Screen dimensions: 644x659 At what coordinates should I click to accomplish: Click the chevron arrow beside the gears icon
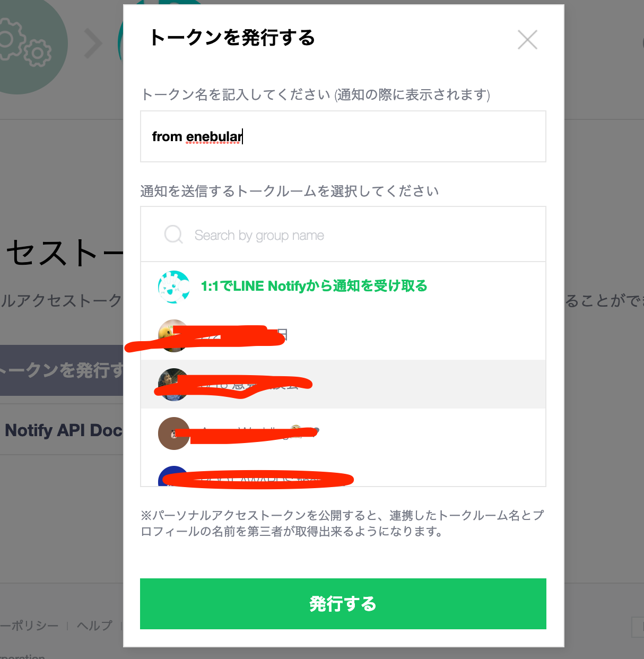click(x=93, y=44)
